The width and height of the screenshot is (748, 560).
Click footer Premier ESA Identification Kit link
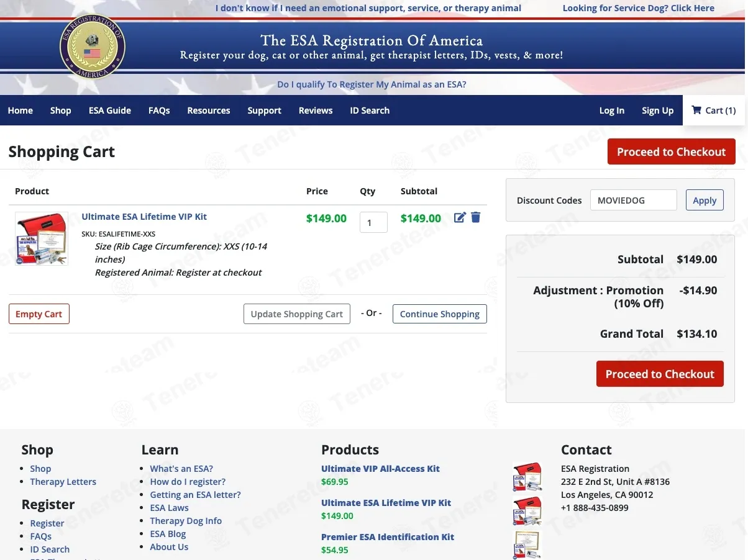coord(388,537)
